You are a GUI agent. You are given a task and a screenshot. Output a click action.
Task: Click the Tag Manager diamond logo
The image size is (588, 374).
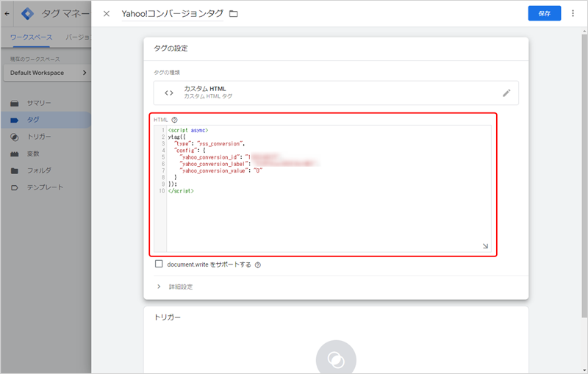point(27,14)
